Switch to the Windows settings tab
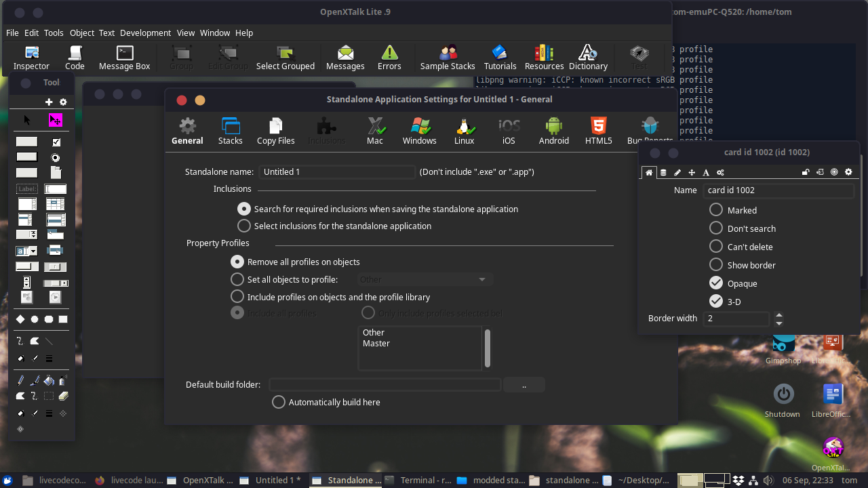 click(x=420, y=131)
